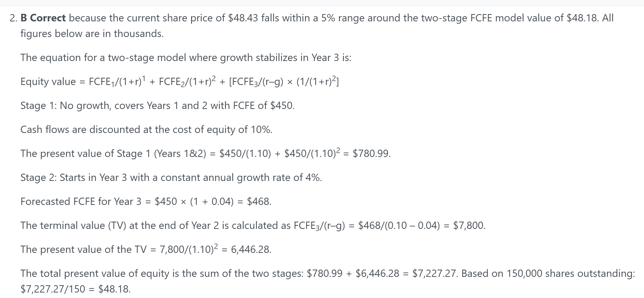The height and width of the screenshot is (298, 644).
Task: Click 'The terminal value (TV)' phrase
Action: [73, 226]
